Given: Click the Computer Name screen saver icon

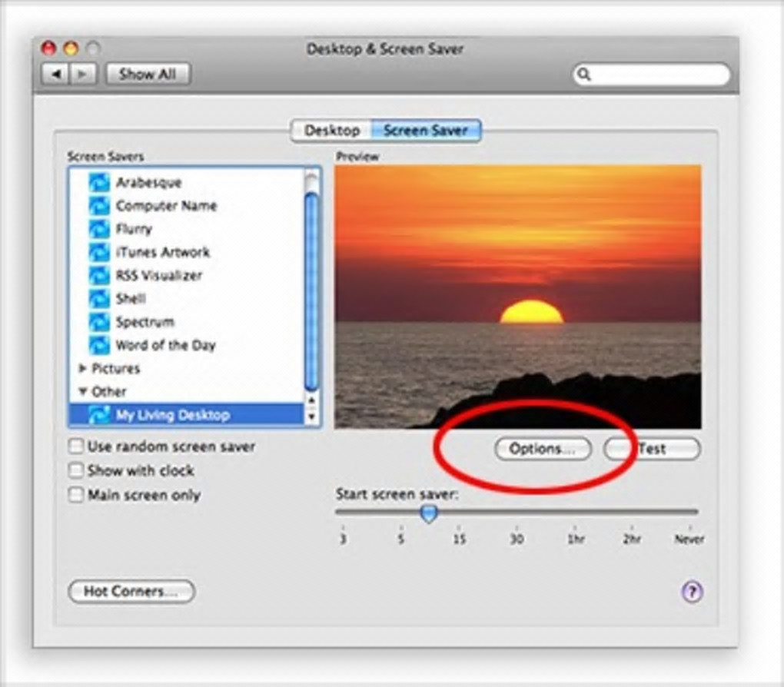Looking at the screenshot, I should (99, 205).
